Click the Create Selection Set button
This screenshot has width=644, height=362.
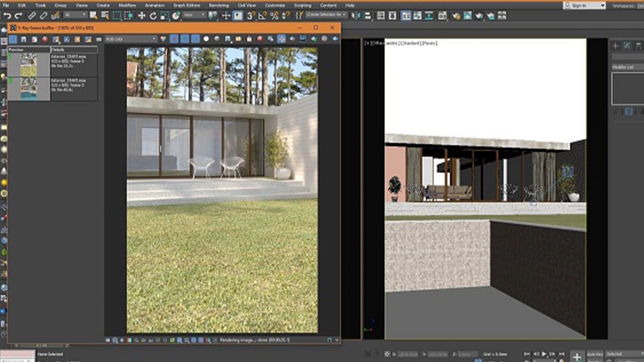coord(325,16)
